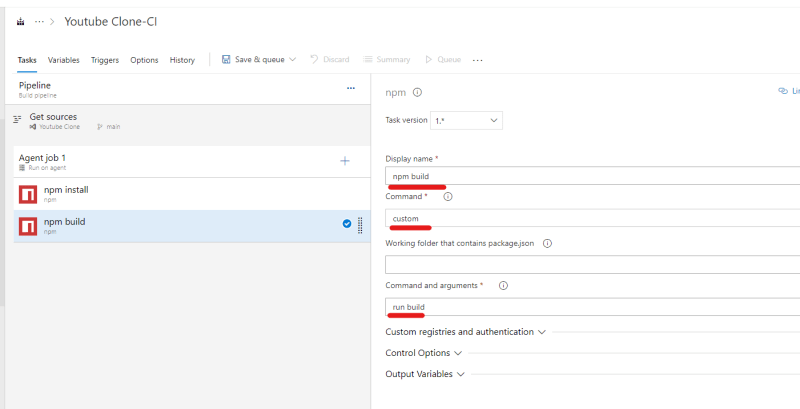Click the Command and arguments info icon
Screen dimensions: 800x409
(x=503, y=286)
